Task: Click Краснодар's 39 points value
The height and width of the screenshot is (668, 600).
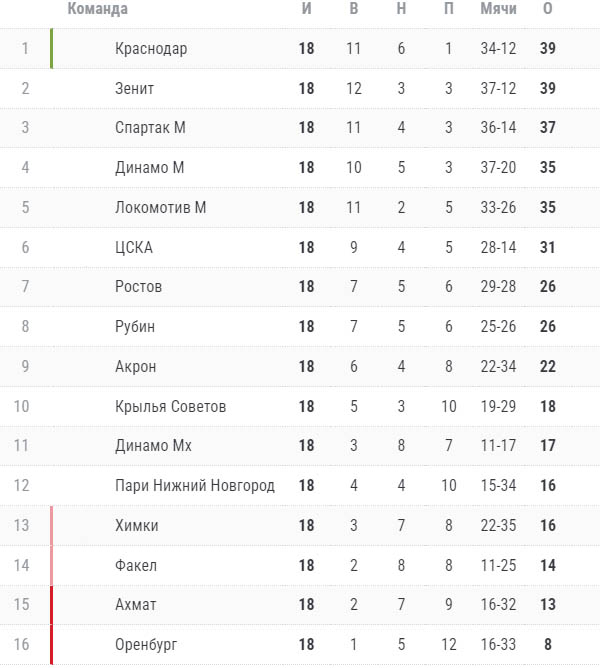Action: pyautogui.click(x=548, y=49)
